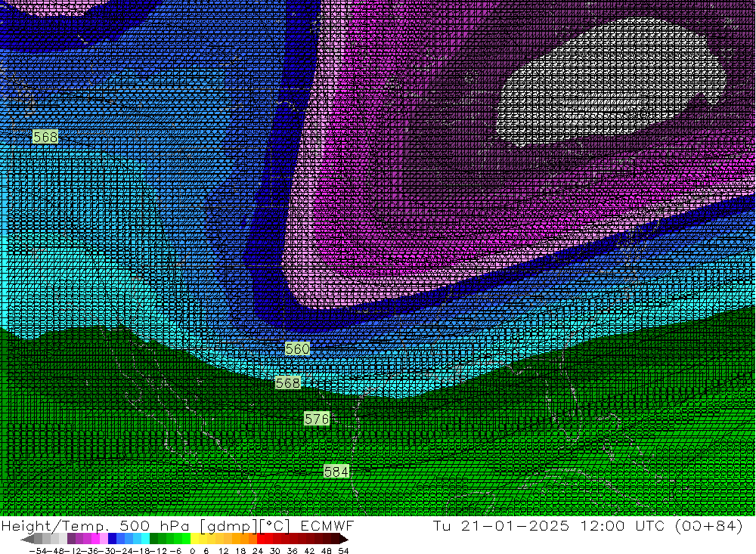Click the '-18' legend scale value

coord(141,551)
